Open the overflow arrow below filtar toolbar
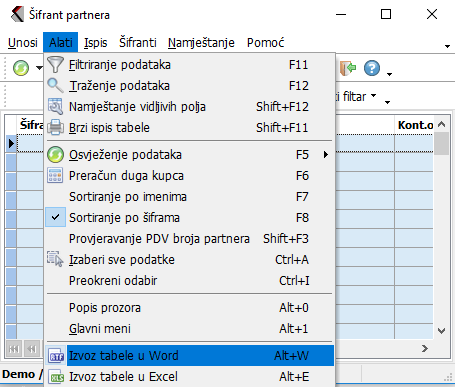The width and height of the screenshot is (455, 387). click(387, 102)
